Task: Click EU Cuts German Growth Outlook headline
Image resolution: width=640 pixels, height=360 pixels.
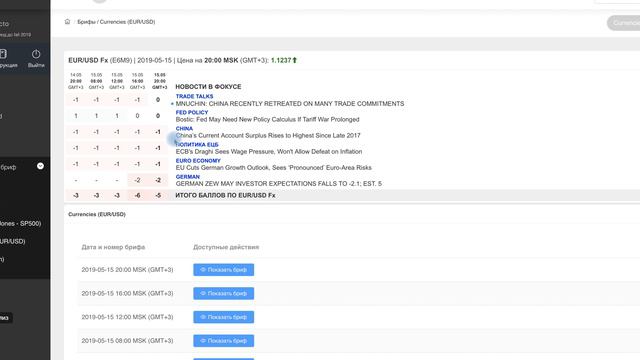Action: click(x=273, y=168)
